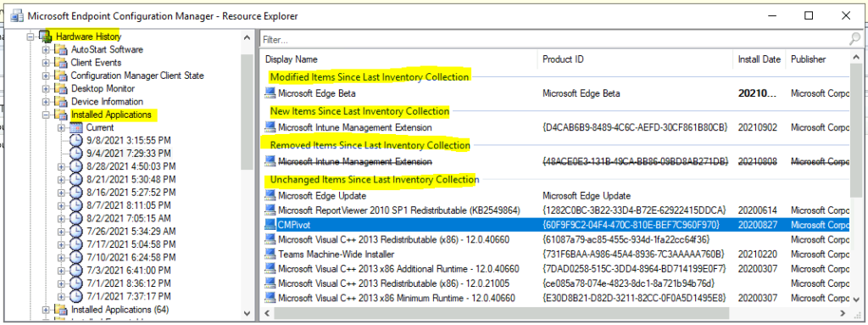Screen dimensions: 868x325
Task: Click into the Filter search field
Action: [x=554, y=39]
